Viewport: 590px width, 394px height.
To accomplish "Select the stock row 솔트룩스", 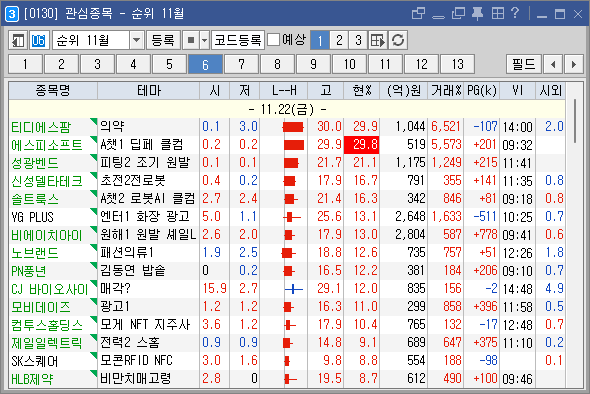I will click(x=287, y=199).
